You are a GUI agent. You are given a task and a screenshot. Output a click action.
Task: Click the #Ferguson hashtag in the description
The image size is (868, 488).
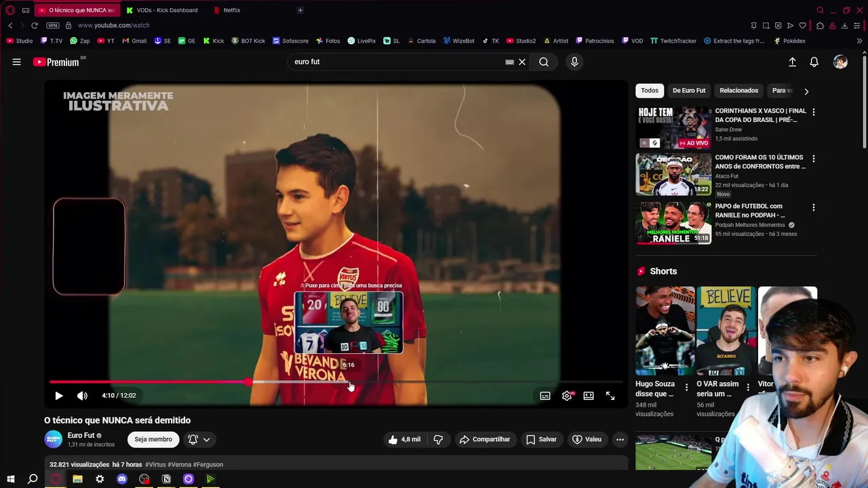[208, 464]
